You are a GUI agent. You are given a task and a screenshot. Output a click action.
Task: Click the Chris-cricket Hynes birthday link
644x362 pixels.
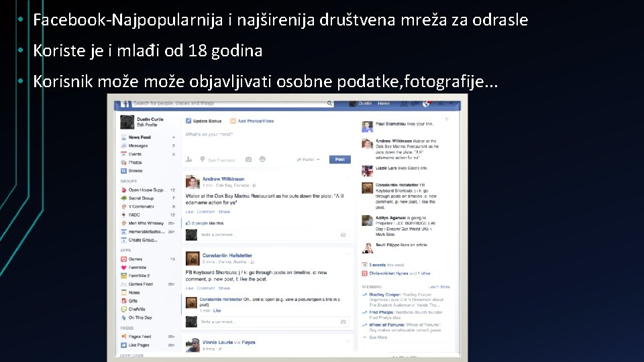pyautogui.click(x=388, y=274)
